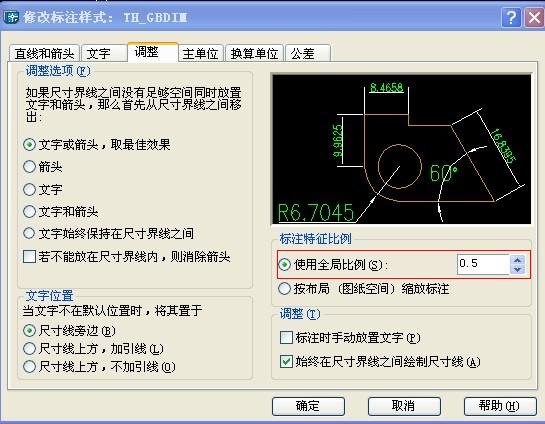
Task: Click the question mark help icon
Action: 511,17
